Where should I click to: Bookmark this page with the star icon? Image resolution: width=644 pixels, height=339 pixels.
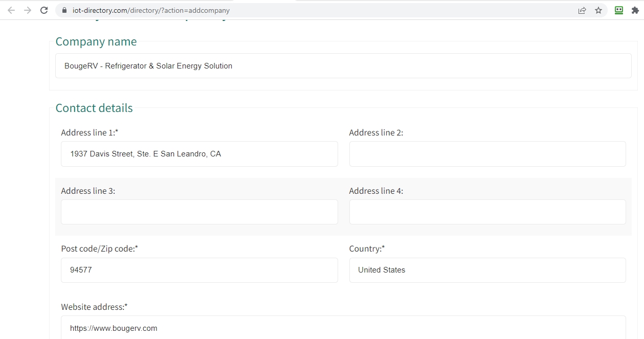(x=598, y=10)
